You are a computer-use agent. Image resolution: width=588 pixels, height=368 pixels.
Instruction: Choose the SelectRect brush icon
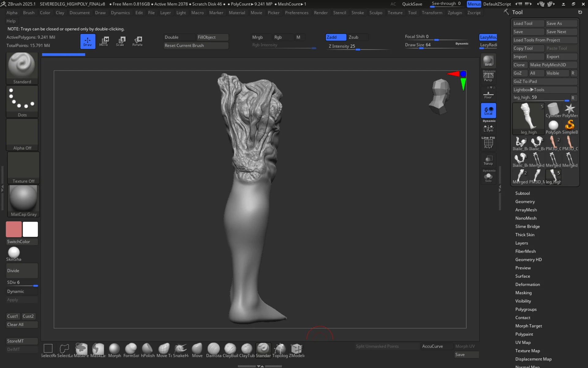click(x=48, y=350)
